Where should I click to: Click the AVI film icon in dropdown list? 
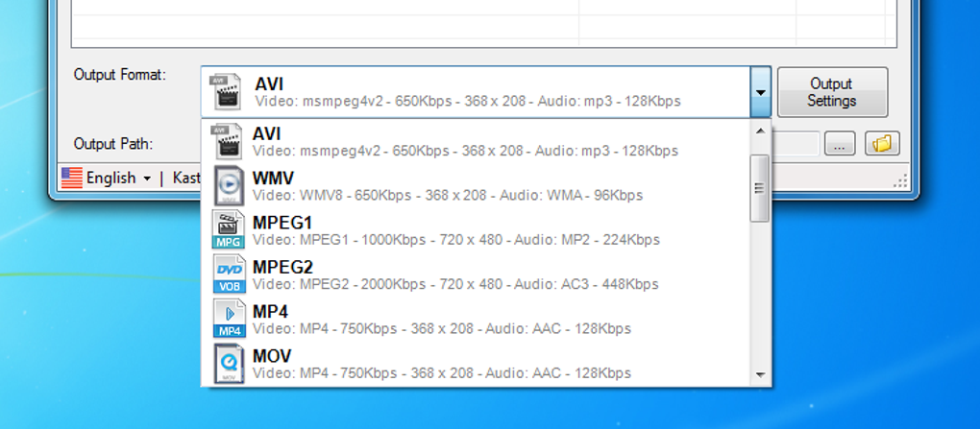click(226, 141)
